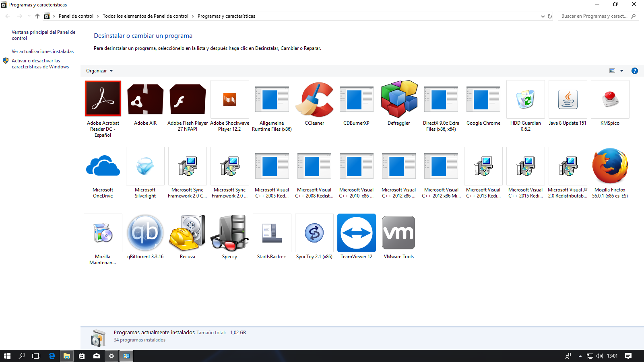Select the Adobe Acrobat Reader DC icon
Viewport: 644px width, 362px height.
coord(103,99)
